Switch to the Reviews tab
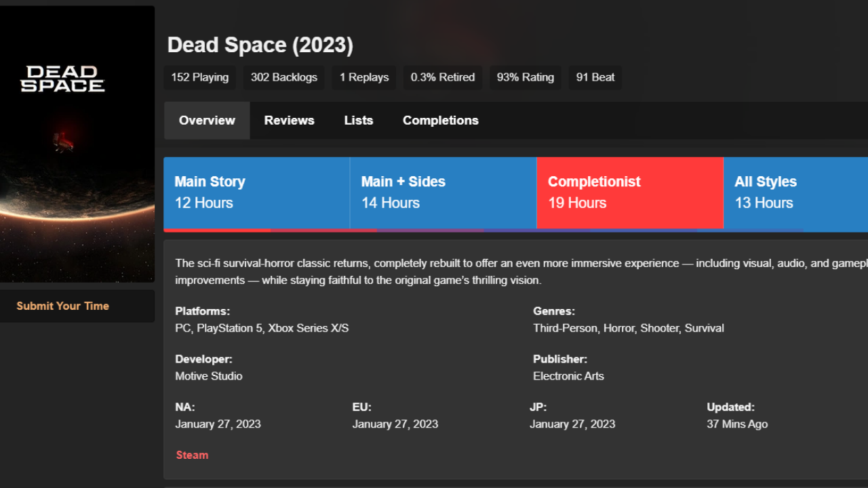 tap(289, 120)
